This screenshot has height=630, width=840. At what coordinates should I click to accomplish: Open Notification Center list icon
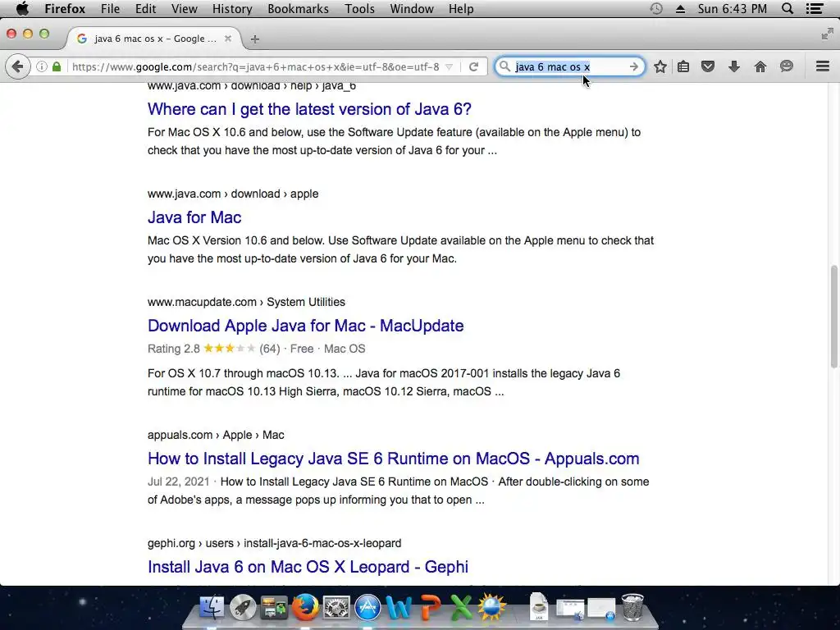coord(815,8)
